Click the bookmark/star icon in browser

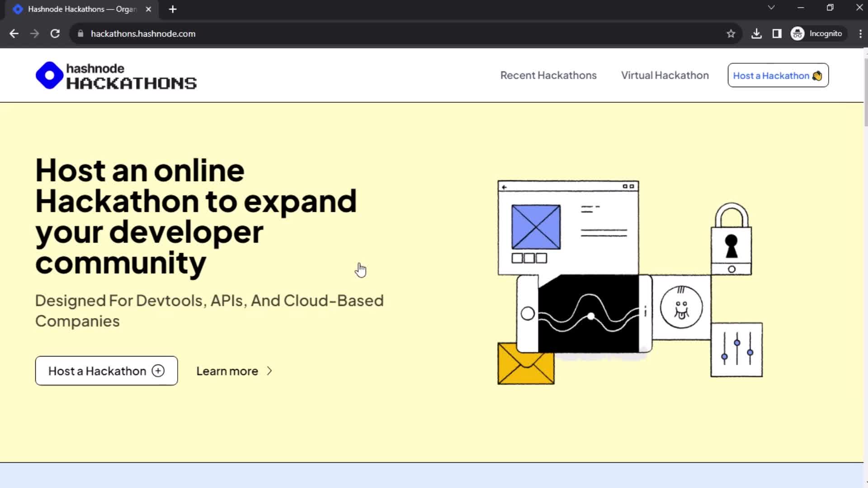click(x=731, y=34)
